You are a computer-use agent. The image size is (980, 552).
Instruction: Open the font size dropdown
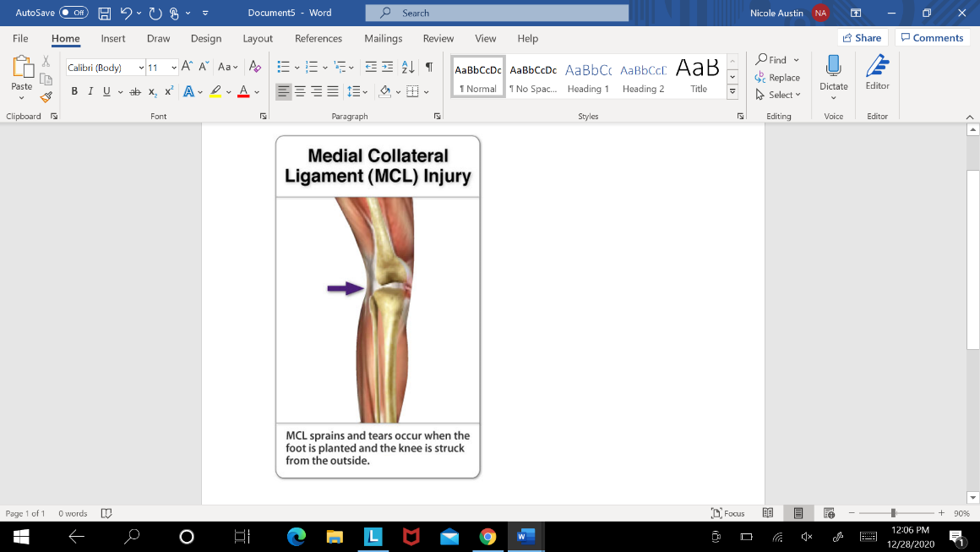(x=174, y=68)
